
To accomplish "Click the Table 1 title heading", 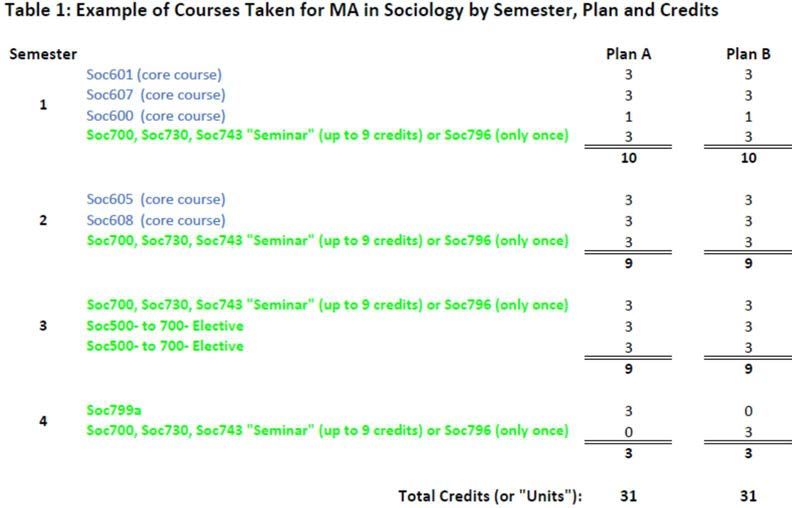I will coord(359,12).
